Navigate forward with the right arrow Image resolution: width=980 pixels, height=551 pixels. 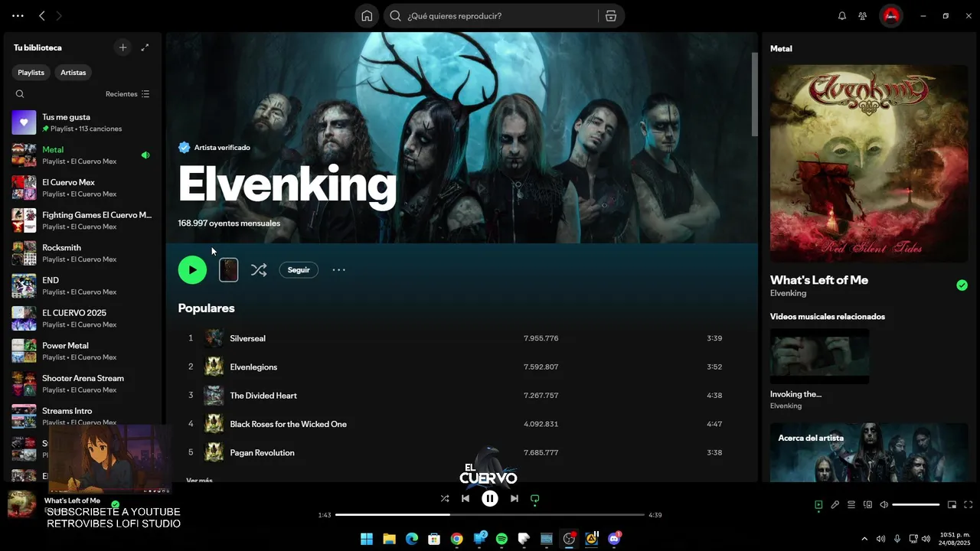(59, 16)
